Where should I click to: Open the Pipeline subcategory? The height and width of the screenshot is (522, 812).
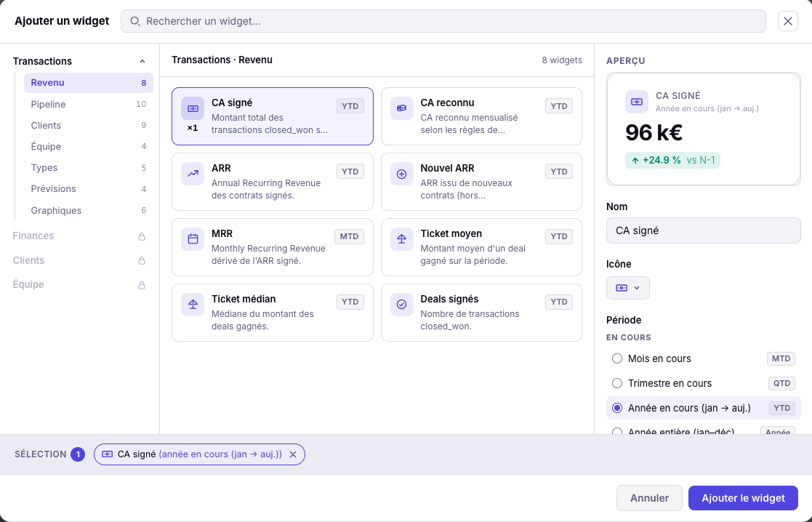pyautogui.click(x=48, y=105)
